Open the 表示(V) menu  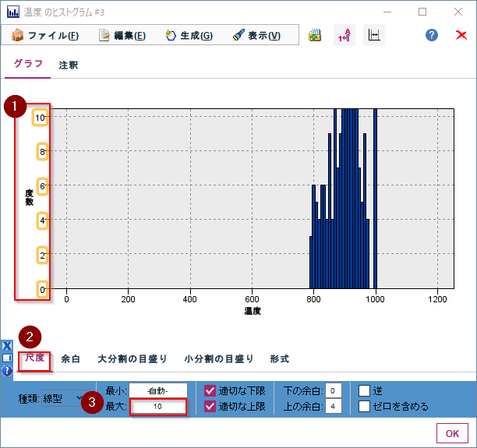coord(256,36)
